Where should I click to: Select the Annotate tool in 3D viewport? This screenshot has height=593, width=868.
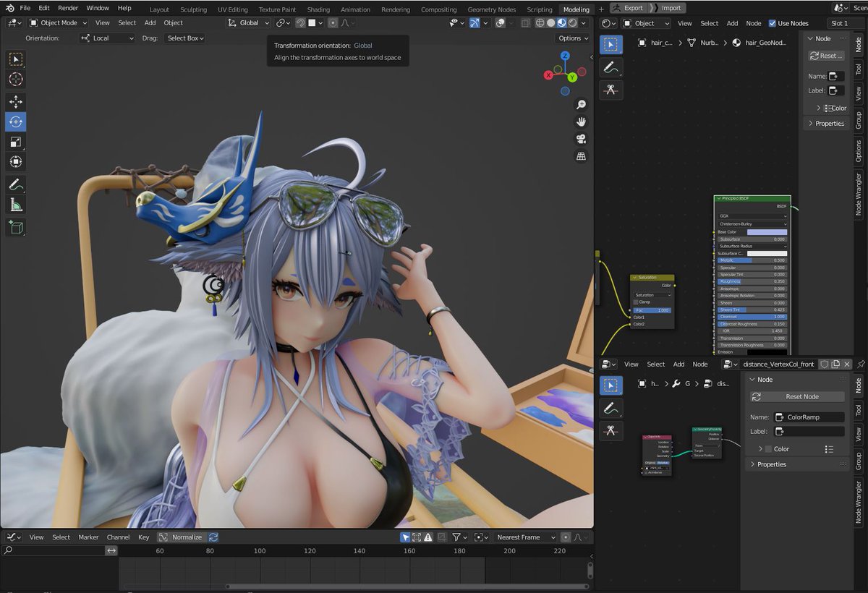(x=16, y=185)
